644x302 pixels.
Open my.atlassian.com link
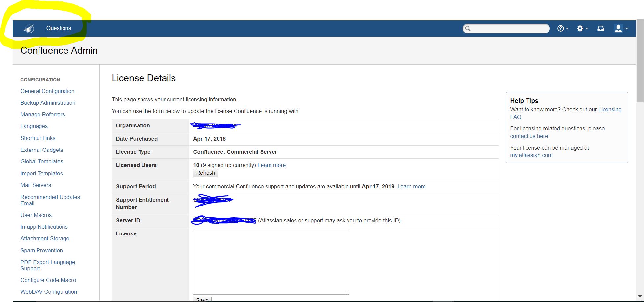(x=531, y=155)
